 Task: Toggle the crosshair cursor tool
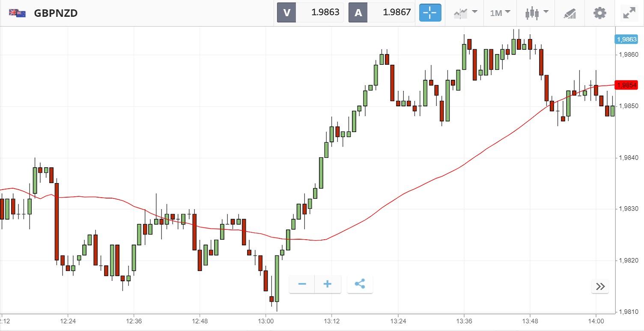[430, 13]
